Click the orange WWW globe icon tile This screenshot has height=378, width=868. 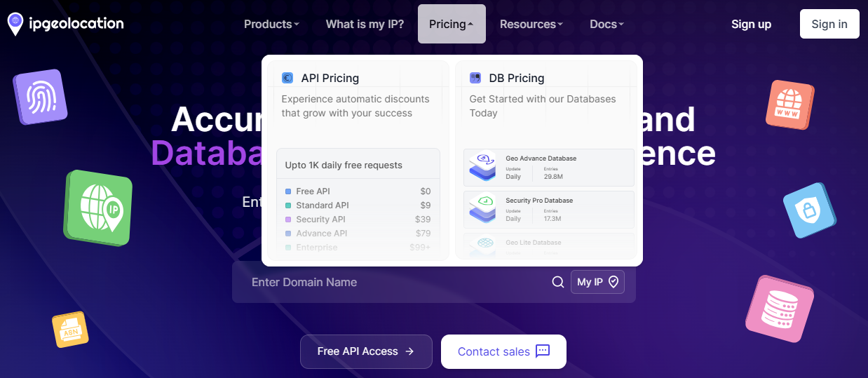pyautogui.click(x=789, y=104)
